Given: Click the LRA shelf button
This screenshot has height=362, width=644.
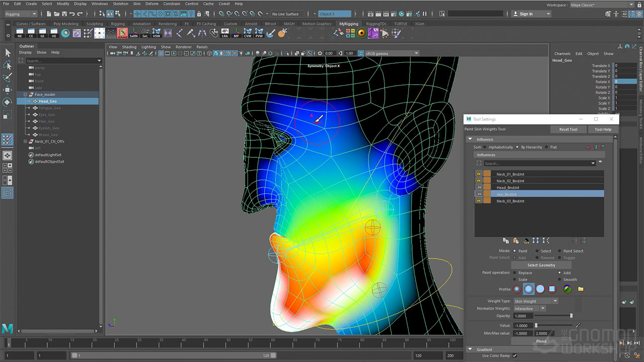Looking at the screenshot, I should coord(224,33).
